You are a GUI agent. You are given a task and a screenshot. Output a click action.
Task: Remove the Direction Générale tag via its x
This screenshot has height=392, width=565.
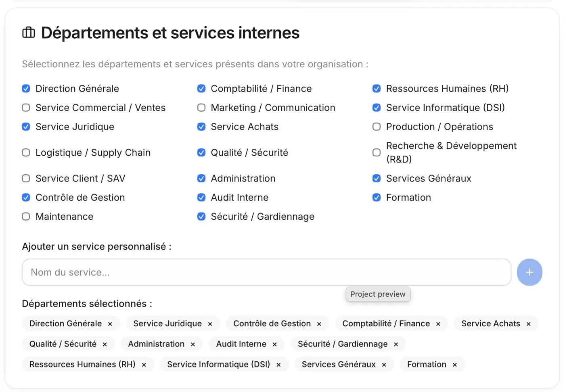coord(110,324)
